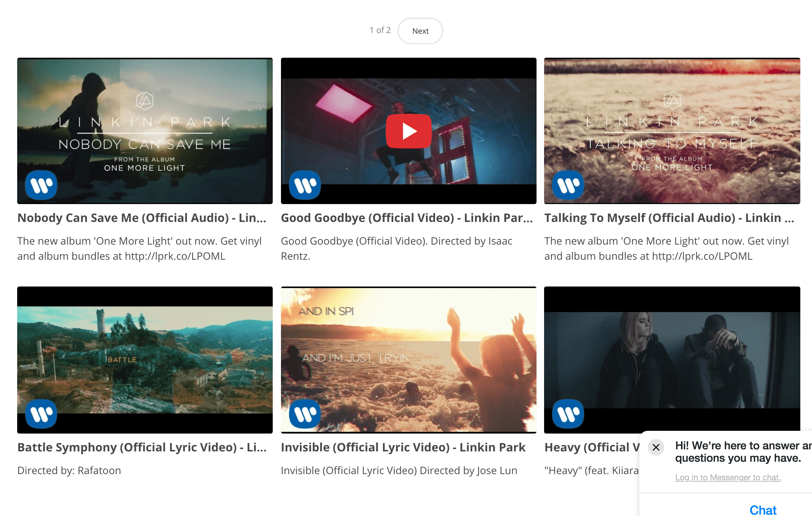Image resolution: width=812 pixels, height=516 pixels.
Task: Open Battle Symphony (Official Lyric Video) title
Action: [x=142, y=447]
